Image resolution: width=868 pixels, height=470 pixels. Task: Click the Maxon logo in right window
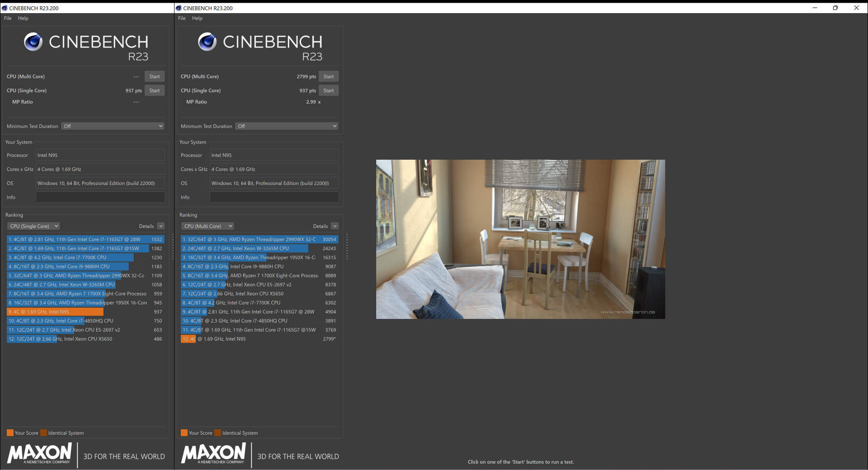coord(213,453)
